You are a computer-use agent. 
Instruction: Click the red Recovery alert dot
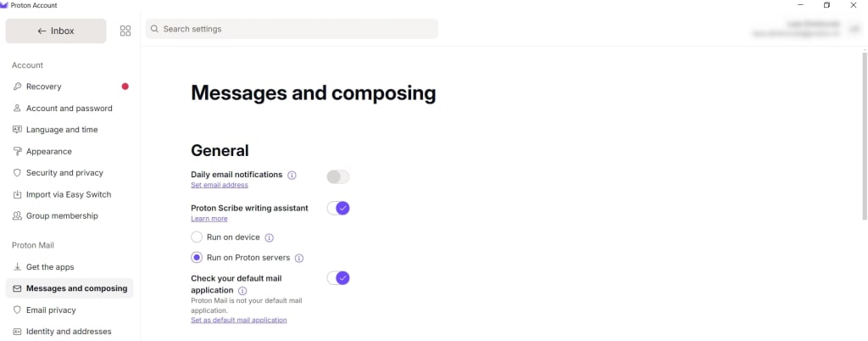tap(125, 87)
